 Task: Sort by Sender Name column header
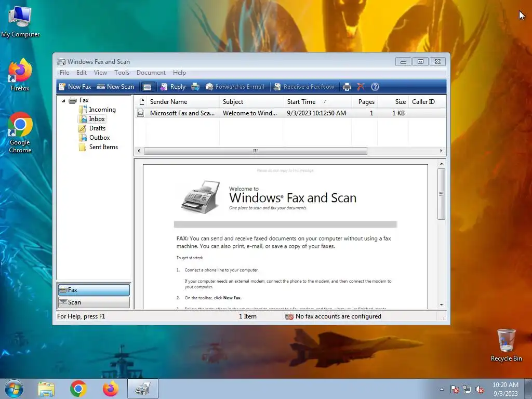[x=183, y=102]
